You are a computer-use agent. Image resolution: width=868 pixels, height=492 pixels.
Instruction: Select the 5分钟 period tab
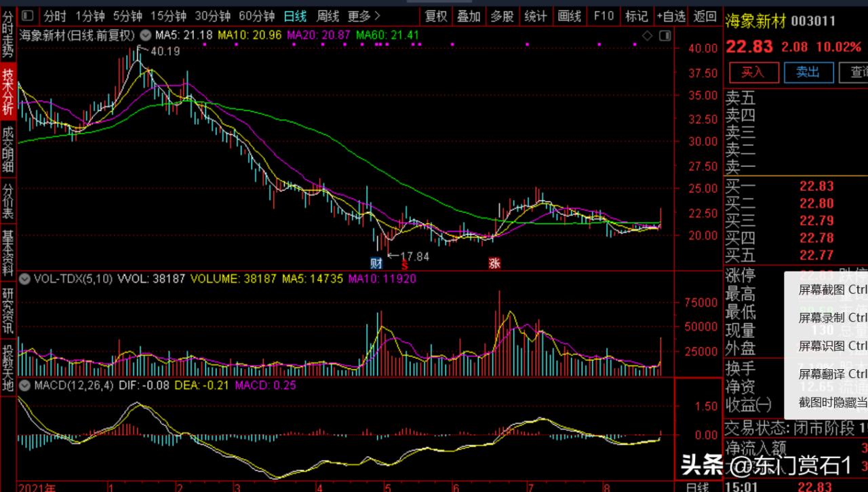tap(127, 16)
